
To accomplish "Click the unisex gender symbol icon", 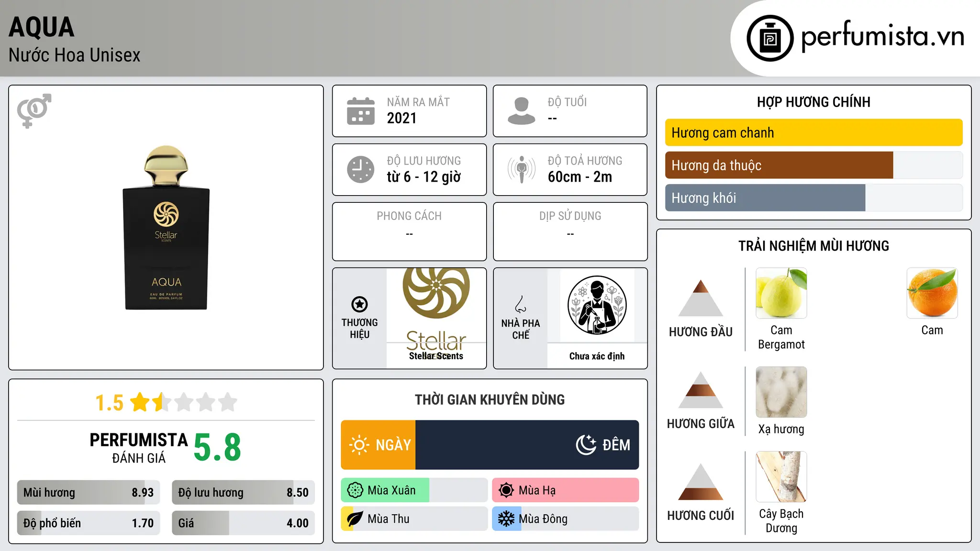I will 34,110.
